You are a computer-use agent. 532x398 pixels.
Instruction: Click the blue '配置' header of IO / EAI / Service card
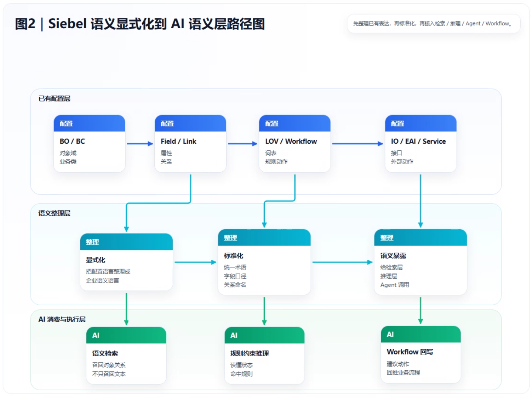click(421, 123)
